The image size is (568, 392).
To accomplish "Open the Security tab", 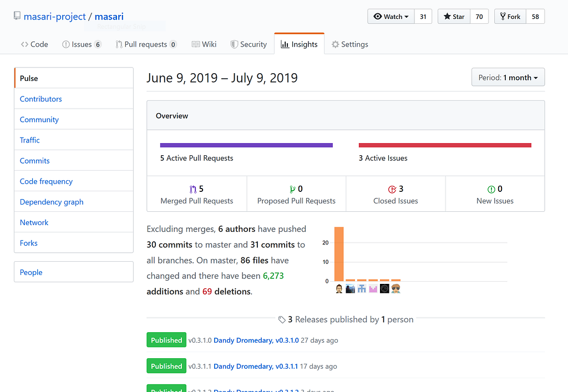I will pos(248,44).
